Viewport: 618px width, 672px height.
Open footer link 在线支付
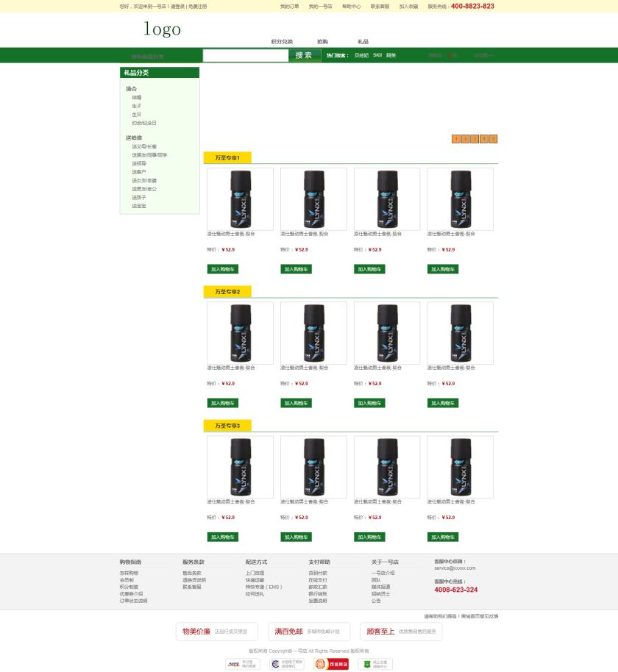pos(318,580)
